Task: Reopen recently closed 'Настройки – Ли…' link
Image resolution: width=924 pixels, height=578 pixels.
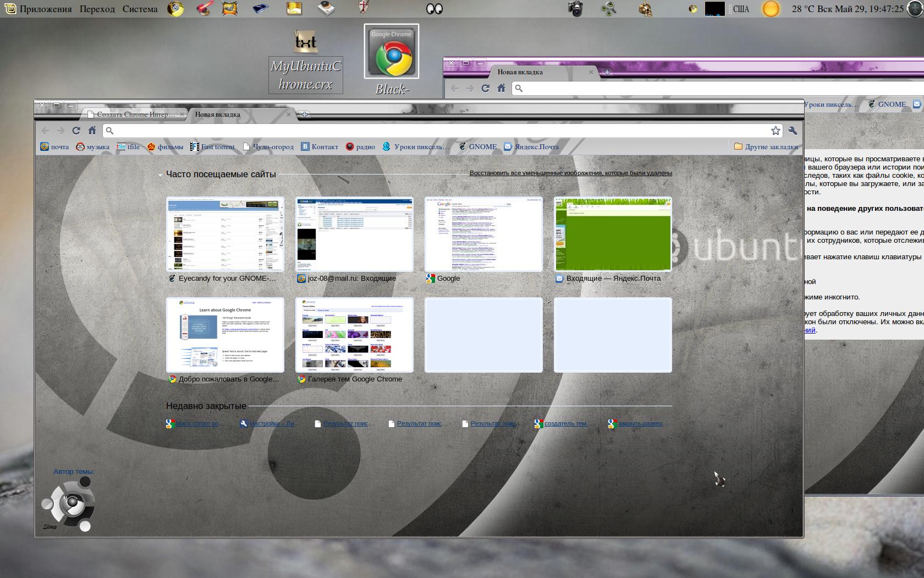Action: 269,423
